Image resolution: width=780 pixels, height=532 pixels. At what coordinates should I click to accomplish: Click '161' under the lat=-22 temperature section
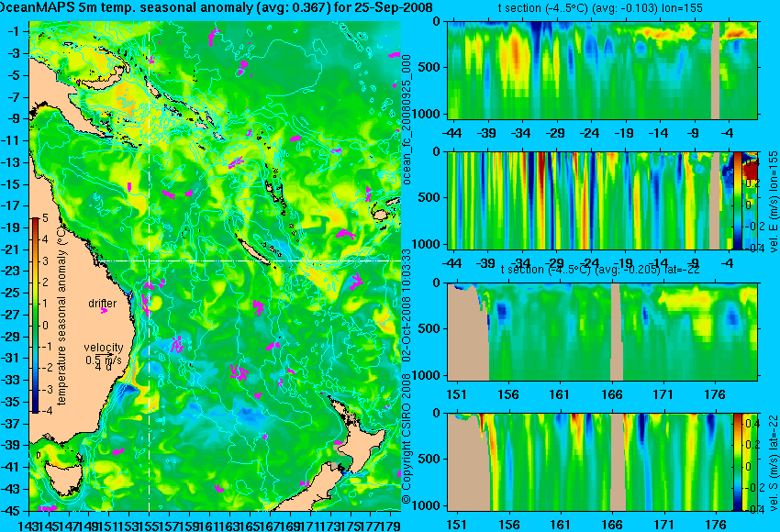coord(560,394)
